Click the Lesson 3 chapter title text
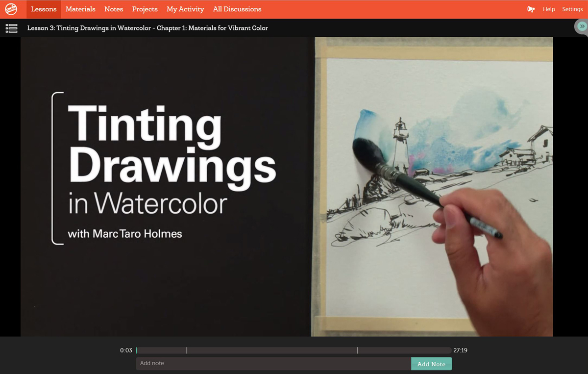 click(147, 28)
